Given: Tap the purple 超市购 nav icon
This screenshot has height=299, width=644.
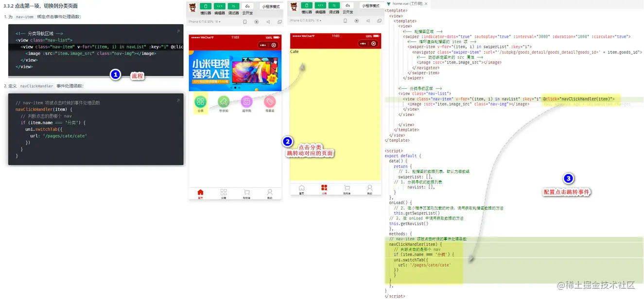Looking at the screenshot, I should pos(247,101).
